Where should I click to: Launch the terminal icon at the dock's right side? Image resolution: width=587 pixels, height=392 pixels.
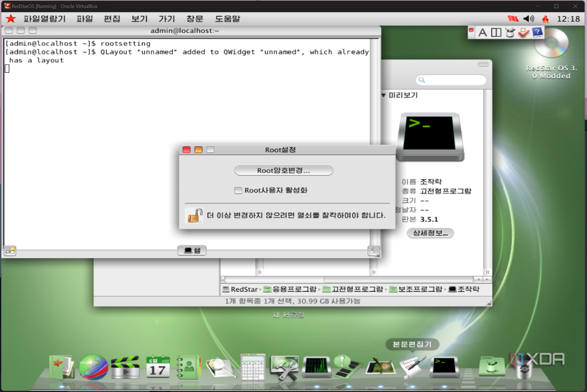click(x=444, y=367)
